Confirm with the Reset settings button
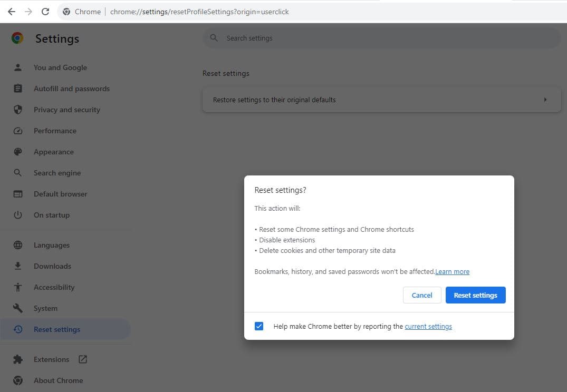 click(x=475, y=295)
